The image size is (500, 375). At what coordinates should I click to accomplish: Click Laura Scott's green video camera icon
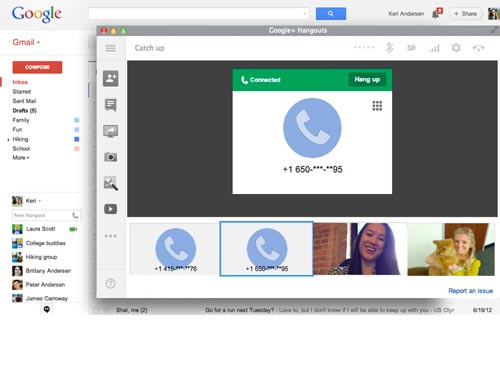tap(73, 229)
